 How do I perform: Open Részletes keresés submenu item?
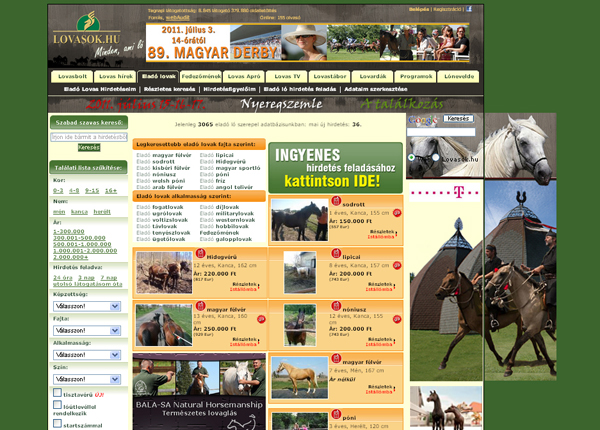click(170, 89)
